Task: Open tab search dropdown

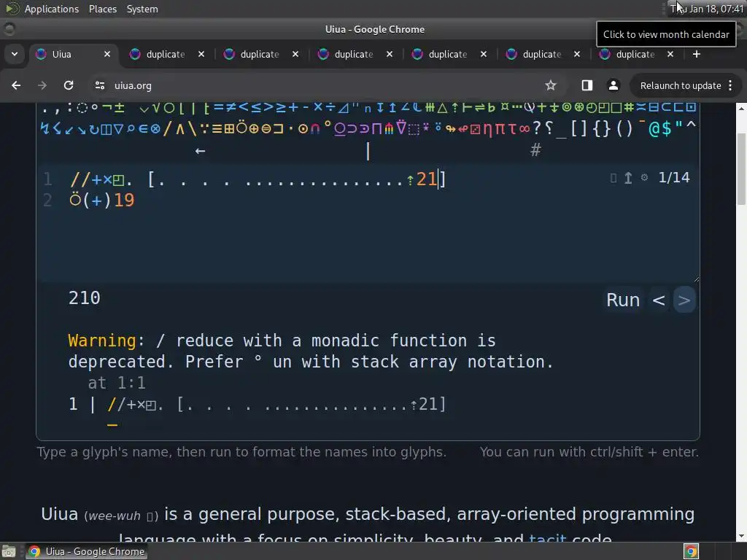Action: 15,54
